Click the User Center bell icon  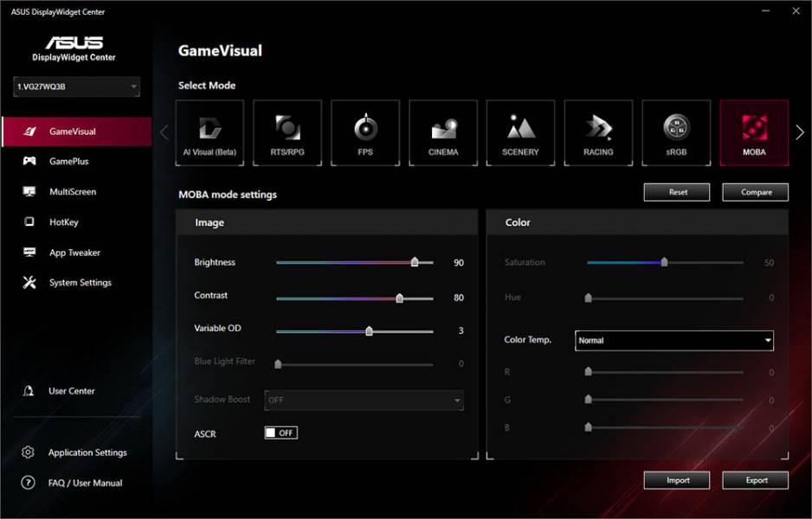coord(29,391)
